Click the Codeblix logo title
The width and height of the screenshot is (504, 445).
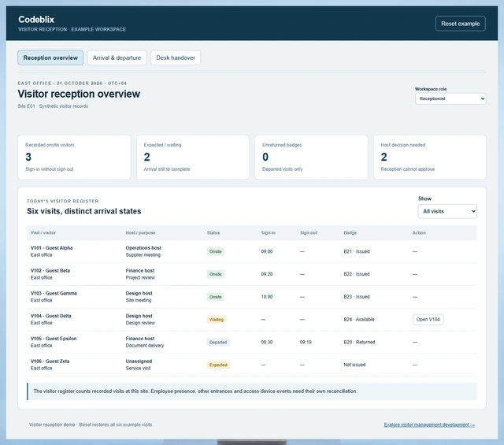(36, 19)
